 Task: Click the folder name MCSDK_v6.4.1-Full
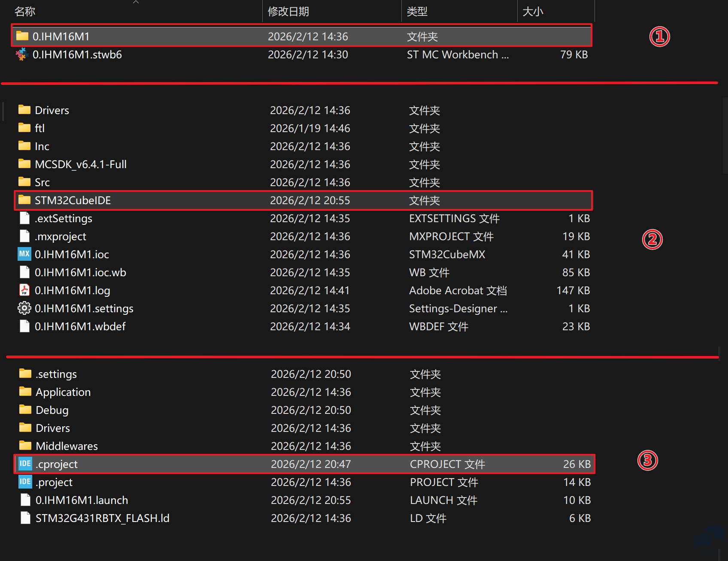point(81,164)
